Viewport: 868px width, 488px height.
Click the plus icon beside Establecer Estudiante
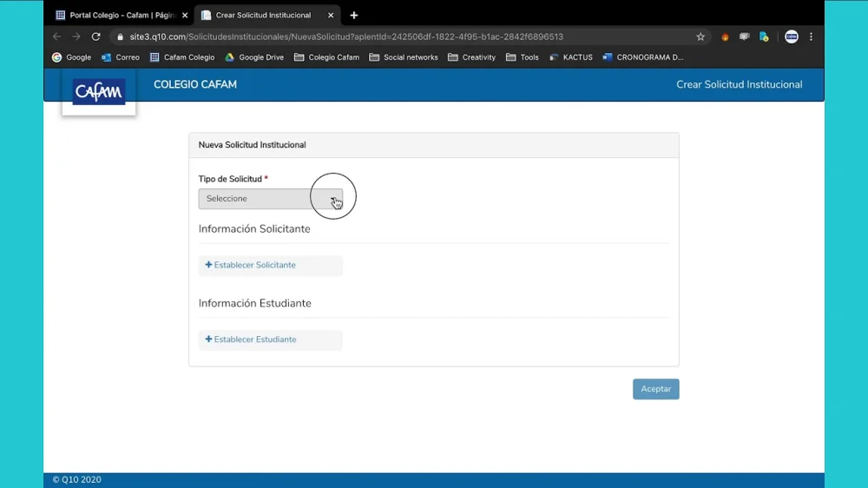click(208, 339)
